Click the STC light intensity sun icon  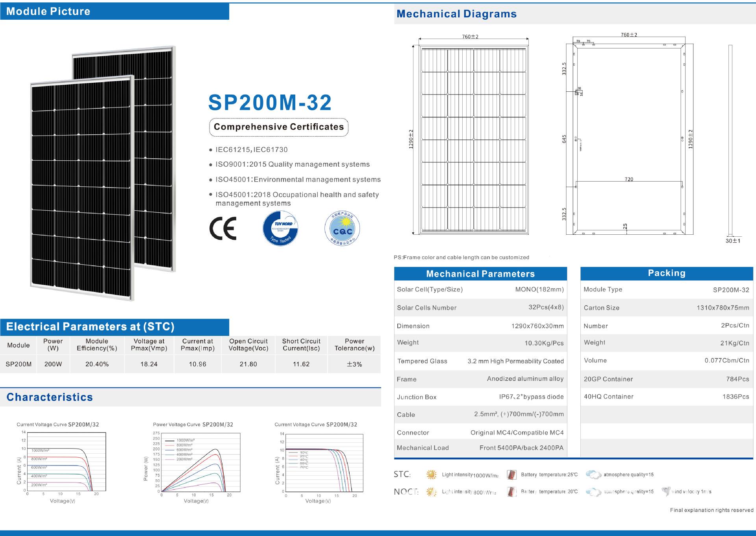tap(432, 475)
